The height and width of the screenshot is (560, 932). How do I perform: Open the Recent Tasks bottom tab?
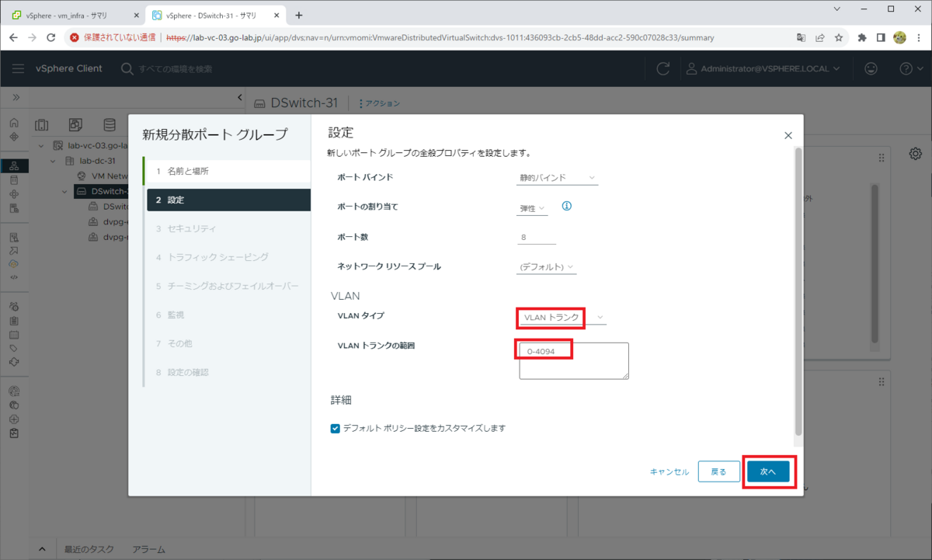[x=88, y=549]
